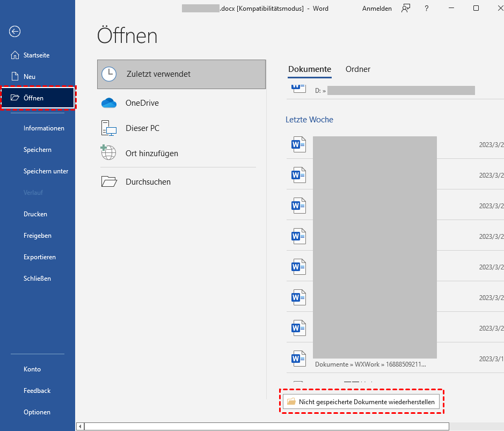Click Anmelden to sign in
This screenshot has height=431, width=504.
tap(377, 9)
